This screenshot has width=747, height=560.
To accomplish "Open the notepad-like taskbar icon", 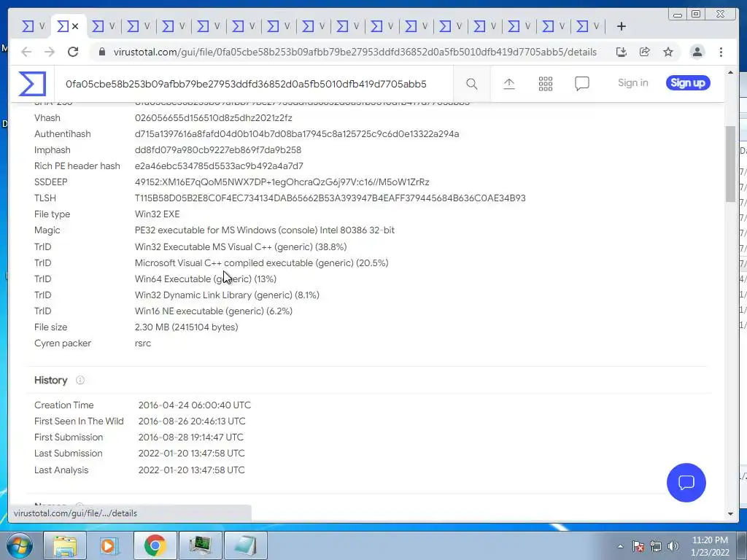I will pyautogui.click(x=245, y=545).
